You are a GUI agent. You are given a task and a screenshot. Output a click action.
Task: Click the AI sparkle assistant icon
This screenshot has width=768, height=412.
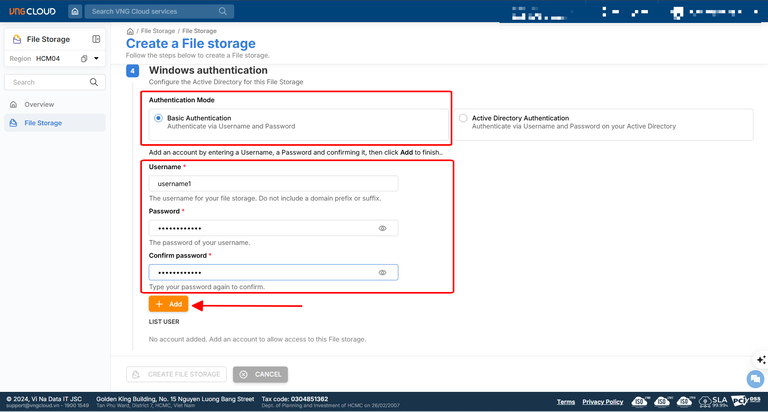(x=761, y=359)
